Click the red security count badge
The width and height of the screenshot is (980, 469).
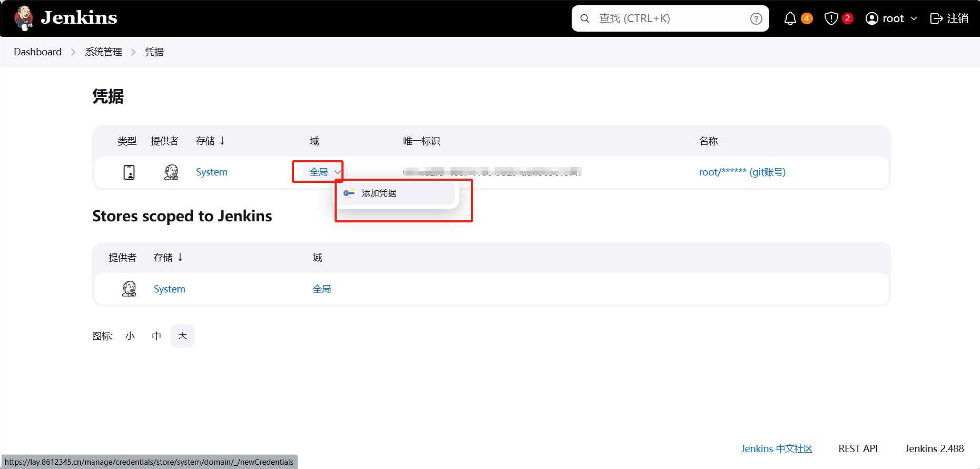(847, 18)
